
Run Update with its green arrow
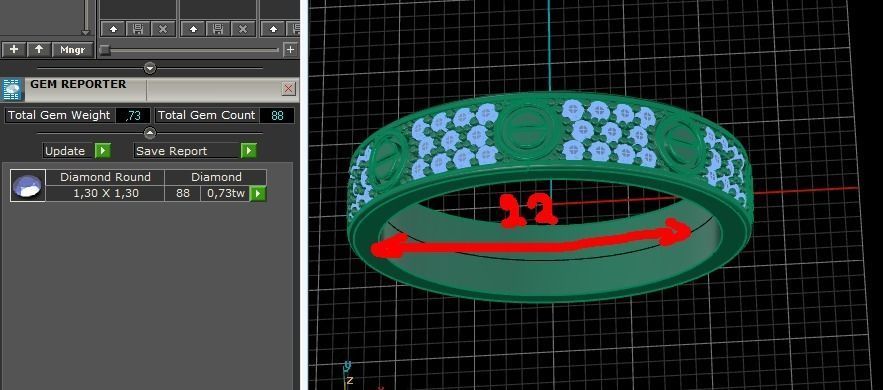(x=102, y=151)
